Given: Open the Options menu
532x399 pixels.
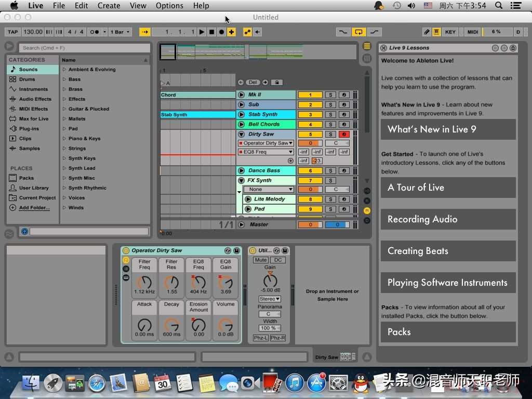Looking at the screenshot, I should point(169,6).
